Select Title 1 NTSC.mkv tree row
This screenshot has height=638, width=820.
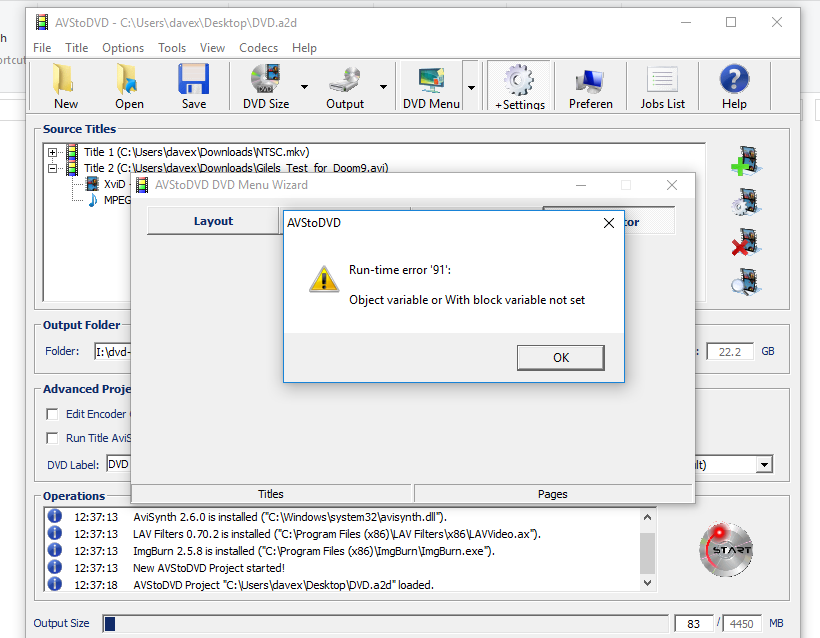(197, 152)
